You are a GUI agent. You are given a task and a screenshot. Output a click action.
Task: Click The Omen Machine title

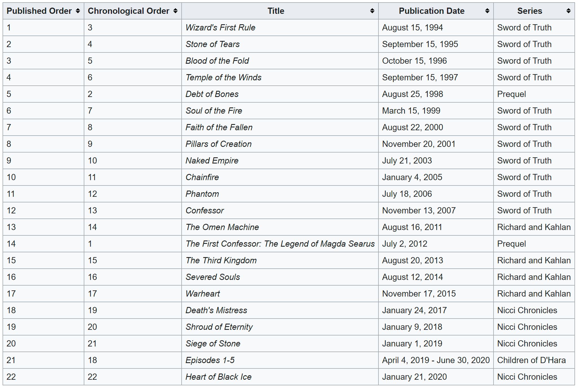click(x=222, y=227)
